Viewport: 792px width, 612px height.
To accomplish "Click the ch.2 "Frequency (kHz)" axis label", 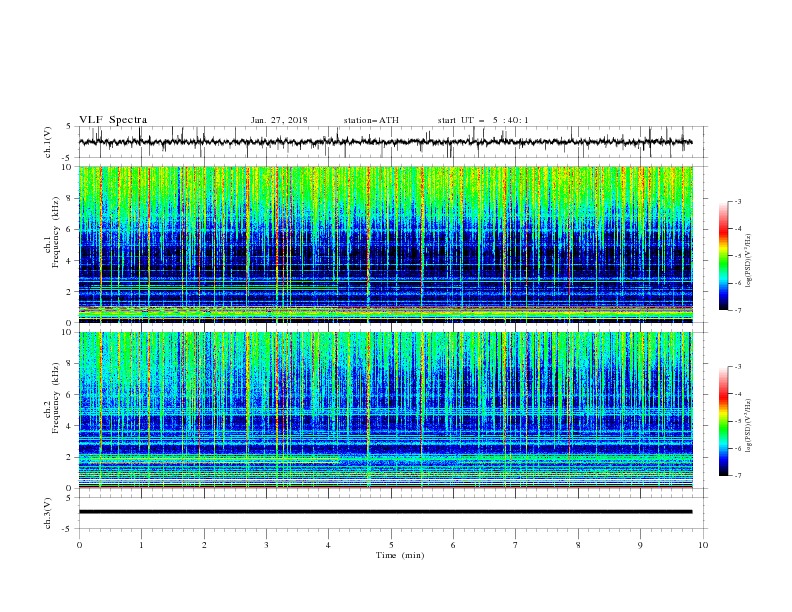I will click(56, 398).
